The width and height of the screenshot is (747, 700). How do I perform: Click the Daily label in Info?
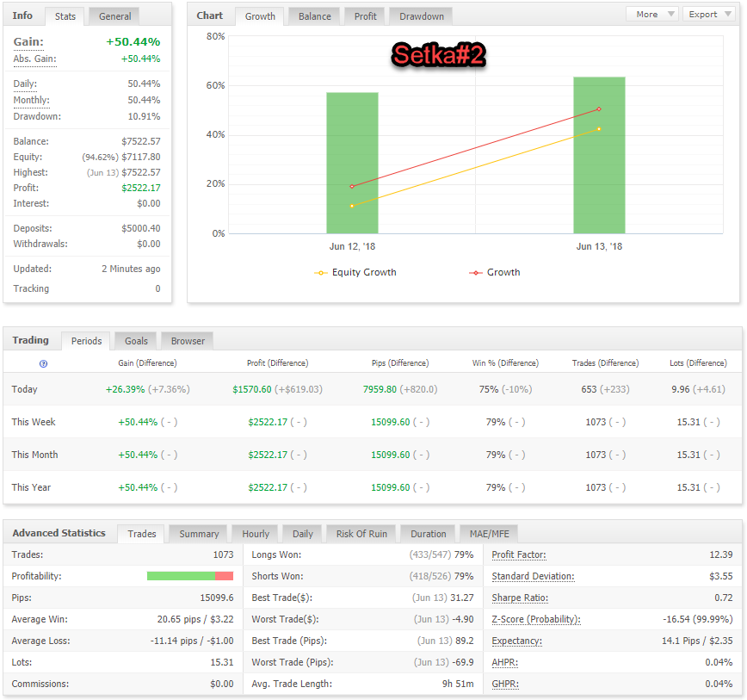coord(25,84)
